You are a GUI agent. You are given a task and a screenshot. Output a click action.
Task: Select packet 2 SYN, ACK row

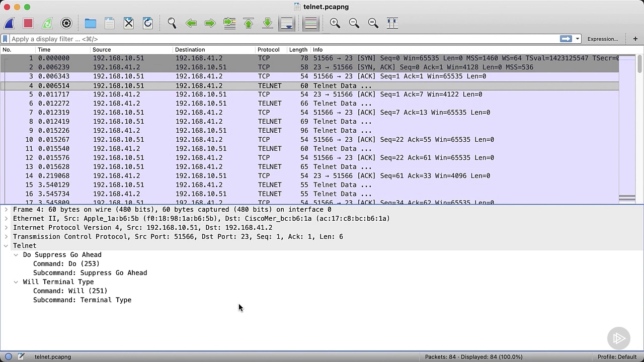[x=309, y=67]
